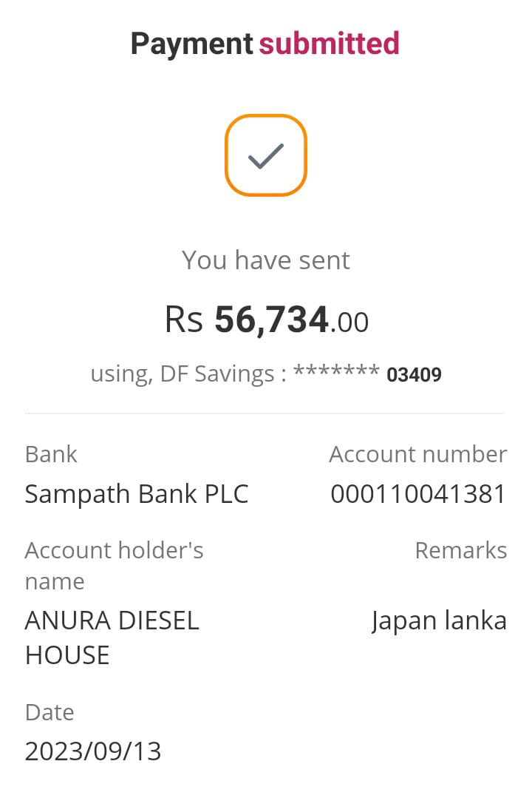The image size is (532, 798).
Task: Tap the orange checkmark success icon
Action: click(x=265, y=155)
